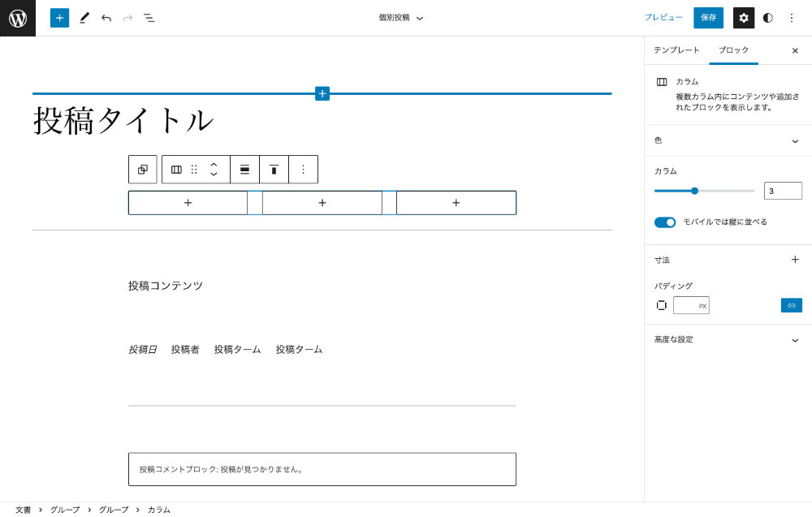812x517 pixels.
Task: Select the Tools pencil icon
Action: pos(84,18)
